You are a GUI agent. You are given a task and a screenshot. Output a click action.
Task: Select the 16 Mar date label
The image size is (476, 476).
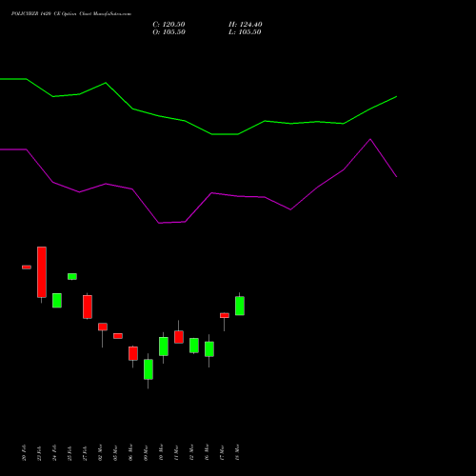pyautogui.click(x=208, y=453)
